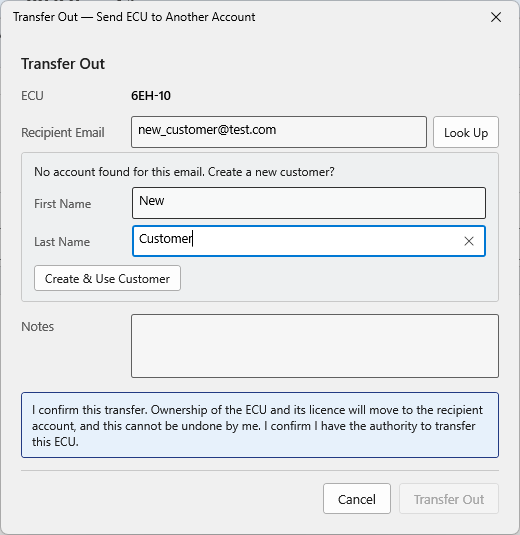The image size is (520, 535).
Task: Look up the recipient email
Action: 466,132
